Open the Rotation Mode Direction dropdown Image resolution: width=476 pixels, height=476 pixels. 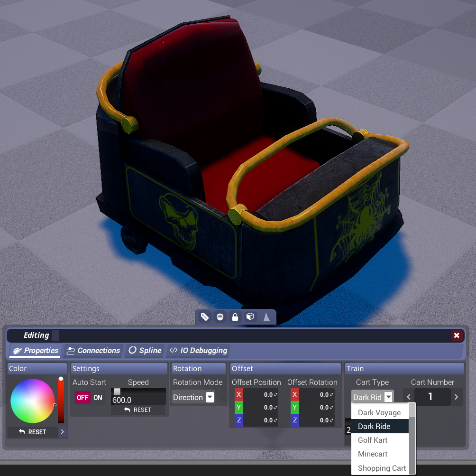click(193, 397)
